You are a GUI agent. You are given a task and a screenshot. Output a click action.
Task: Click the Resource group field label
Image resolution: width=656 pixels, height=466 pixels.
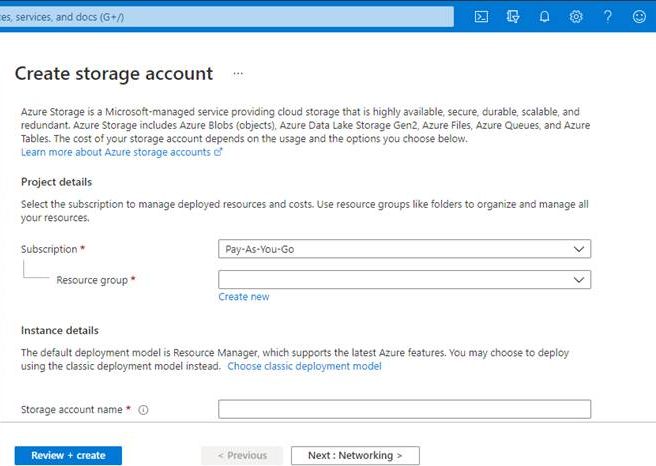(x=92, y=280)
